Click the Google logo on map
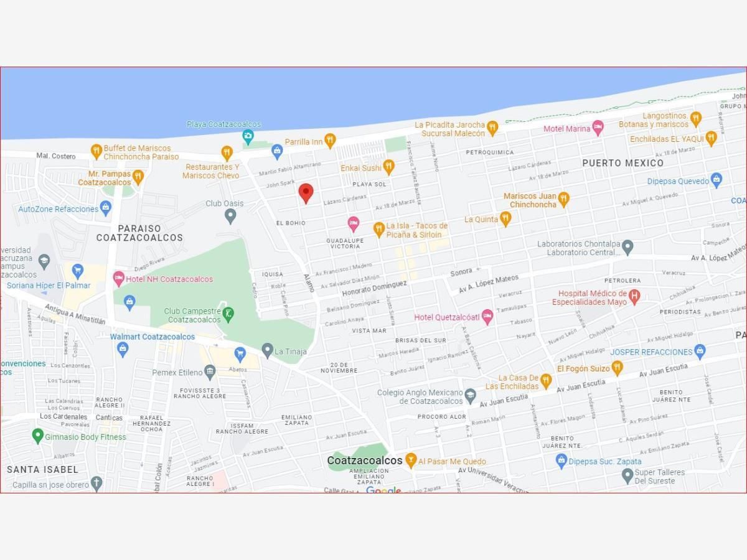This screenshot has width=747, height=560. point(383,490)
